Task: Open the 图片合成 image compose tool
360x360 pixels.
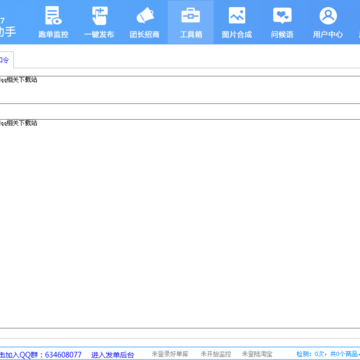Action: click(x=237, y=22)
